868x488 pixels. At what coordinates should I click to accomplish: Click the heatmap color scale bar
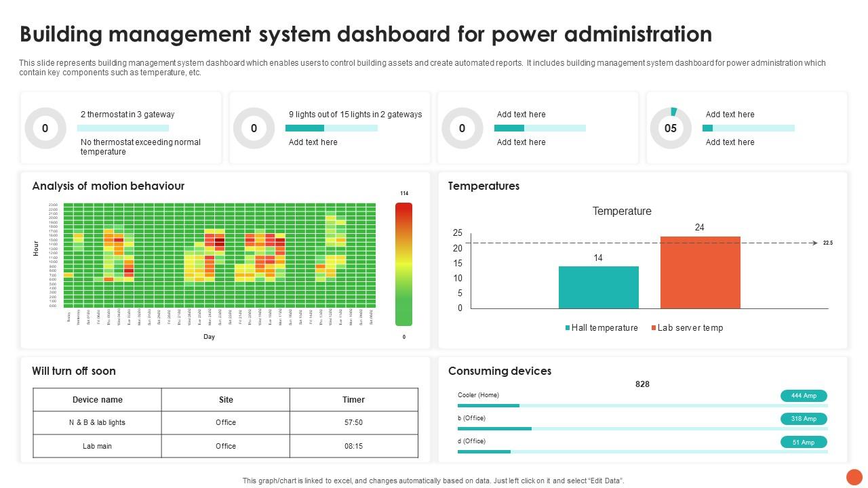(403, 264)
